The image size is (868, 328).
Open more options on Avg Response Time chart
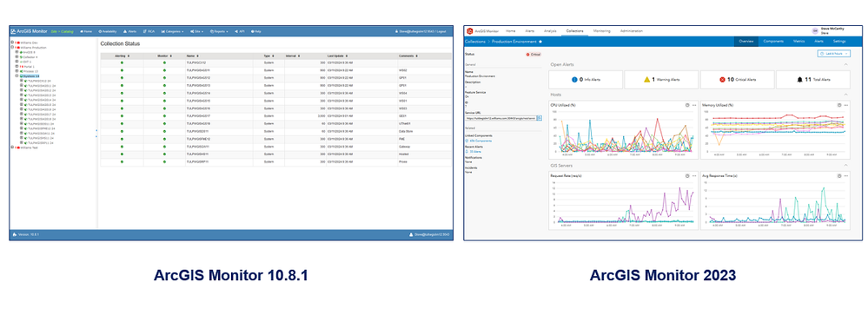(846, 175)
